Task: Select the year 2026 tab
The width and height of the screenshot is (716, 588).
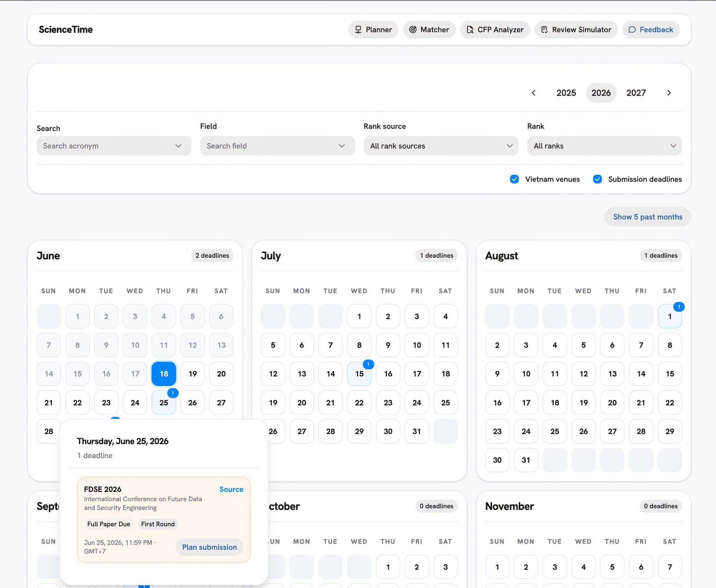Action: (x=601, y=93)
